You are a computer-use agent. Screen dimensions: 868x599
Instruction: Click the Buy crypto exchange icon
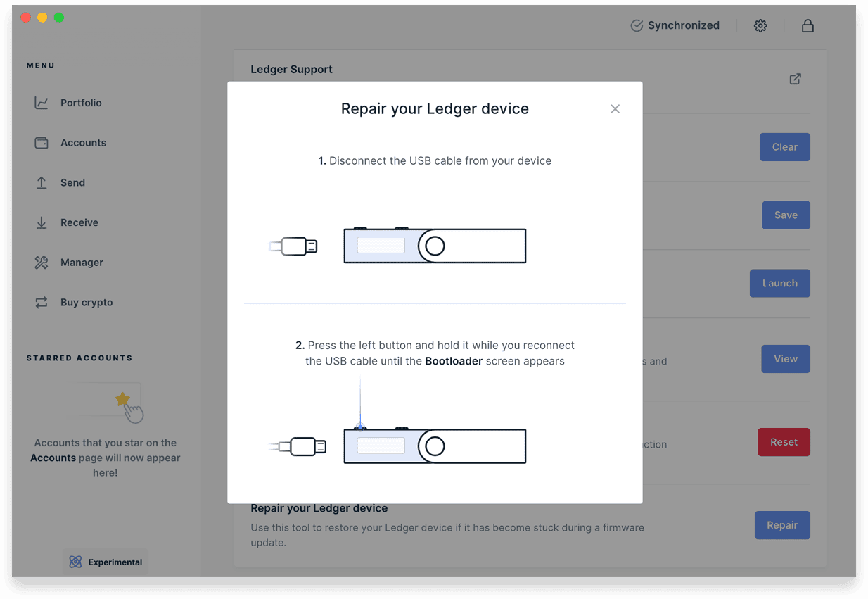click(x=42, y=303)
